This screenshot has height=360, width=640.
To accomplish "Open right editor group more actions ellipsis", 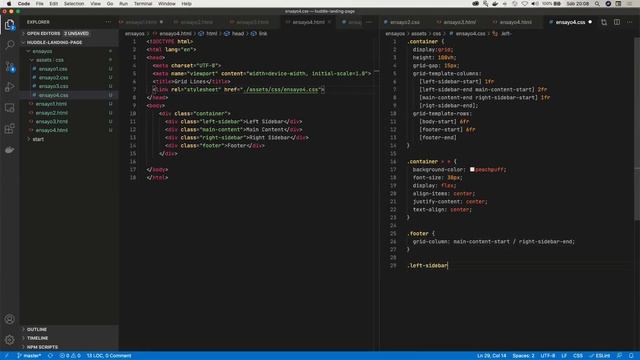I will click(x=630, y=22).
